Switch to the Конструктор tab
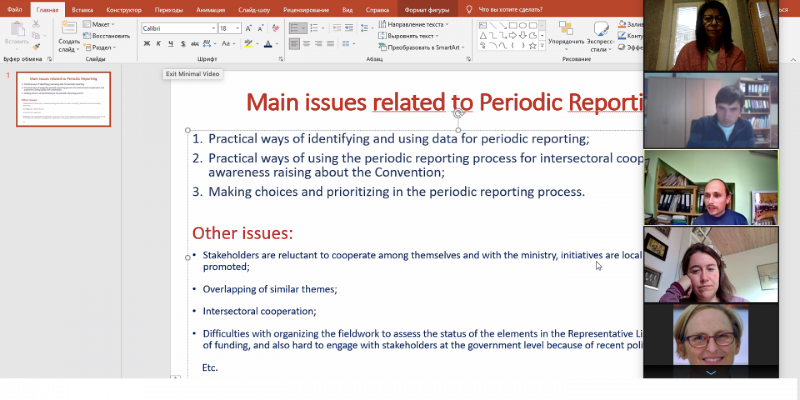The width and height of the screenshot is (800, 400). click(x=124, y=10)
